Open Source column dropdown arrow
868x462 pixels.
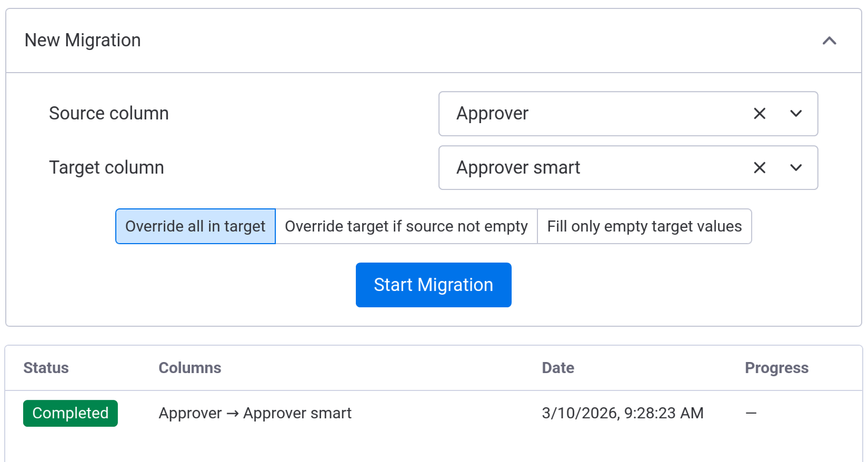796,114
